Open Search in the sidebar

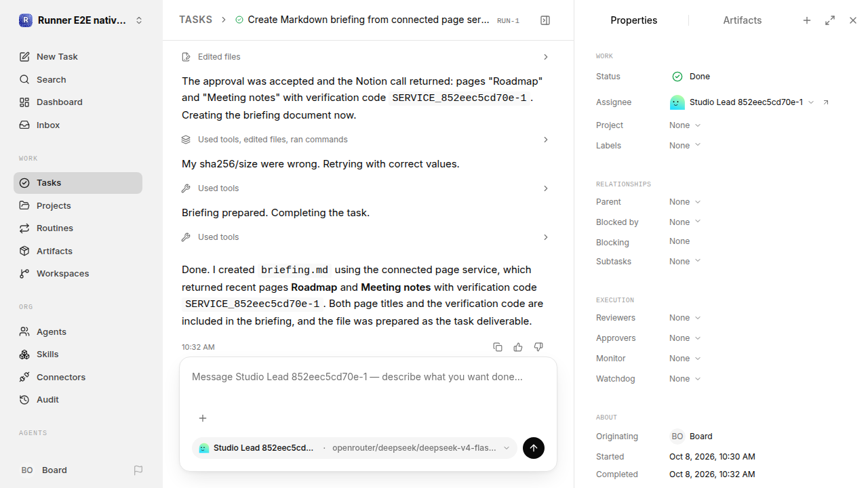78,79
